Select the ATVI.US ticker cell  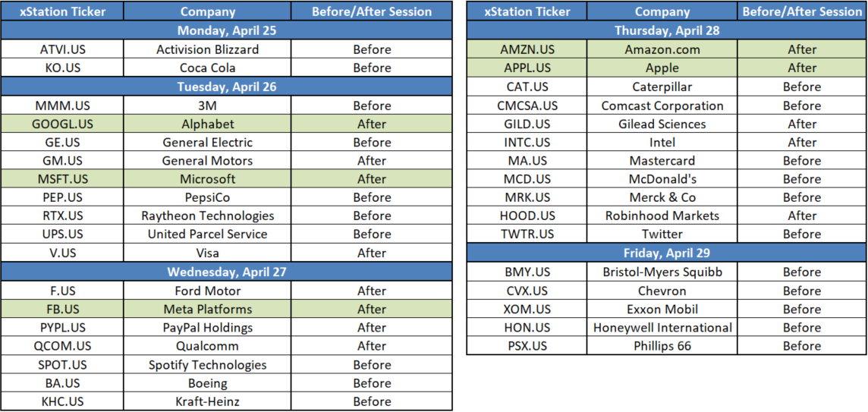click(62, 49)
